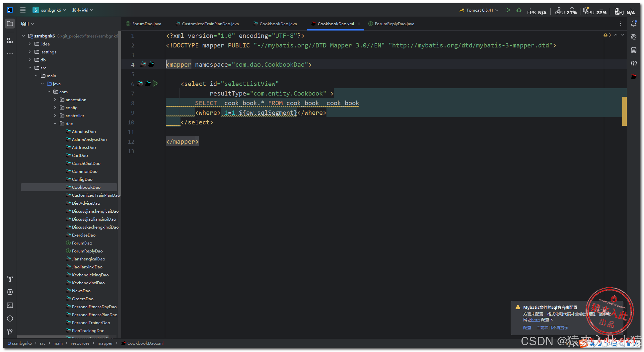This screenshot has height=352, width=644.
Task: Click the run gutter arrow on line 6
Action: (x=155, y=84)
